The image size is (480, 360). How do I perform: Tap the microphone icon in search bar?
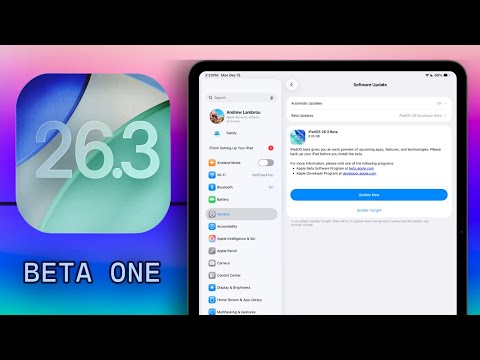272,98
